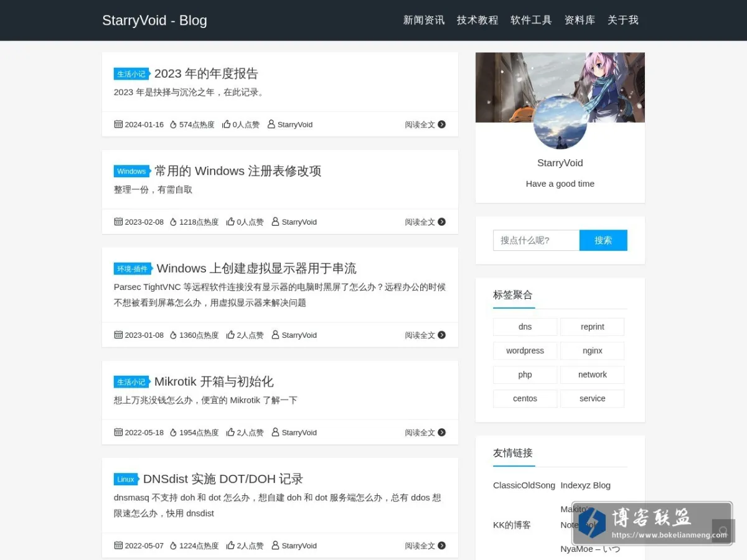Click author icon on 注册表修改项 post
747x560 pixels.
pyautogui.click(x=275, y=222)
